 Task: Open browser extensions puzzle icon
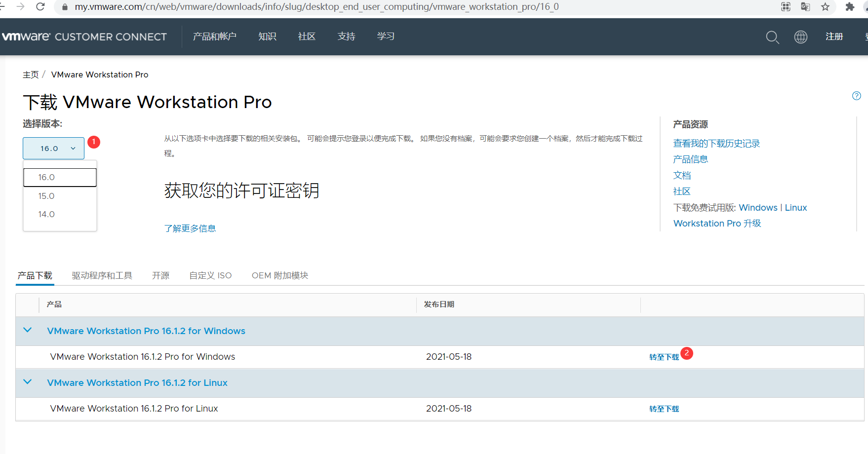850,6
